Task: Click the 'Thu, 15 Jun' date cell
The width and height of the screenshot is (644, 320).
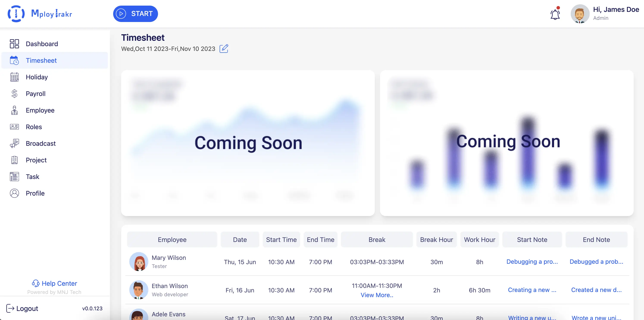Action: click(x=240, y=262)
